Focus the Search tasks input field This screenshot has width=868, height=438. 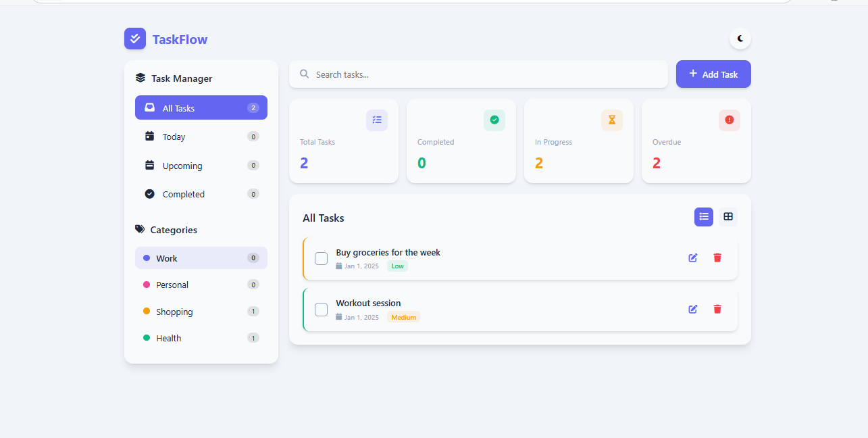coord(478,74)
